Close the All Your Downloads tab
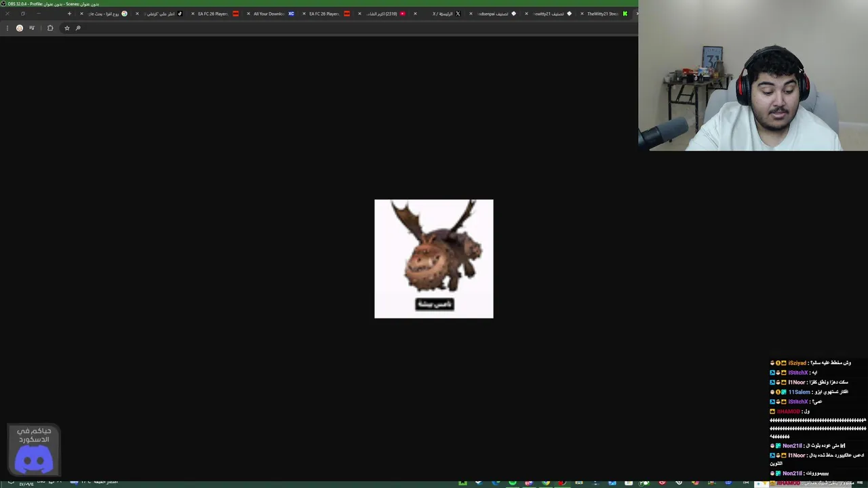 point(248,14)
